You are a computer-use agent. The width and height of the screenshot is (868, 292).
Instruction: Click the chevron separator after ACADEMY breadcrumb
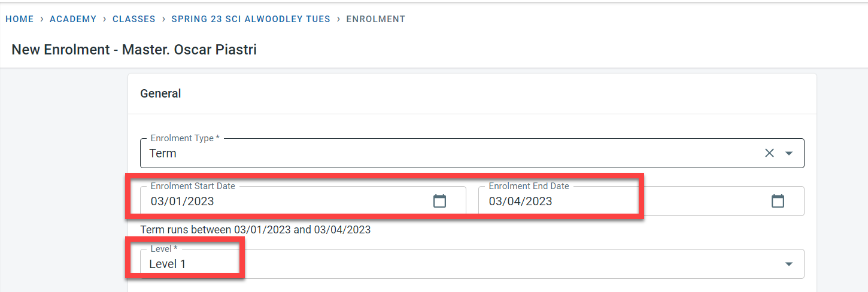(105, 19)
